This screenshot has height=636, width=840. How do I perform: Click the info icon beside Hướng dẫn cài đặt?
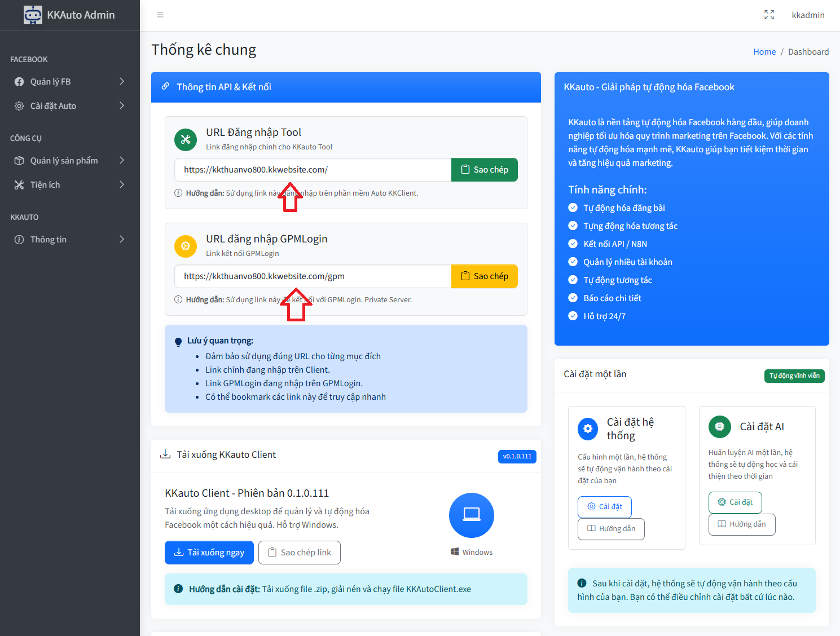178,589
